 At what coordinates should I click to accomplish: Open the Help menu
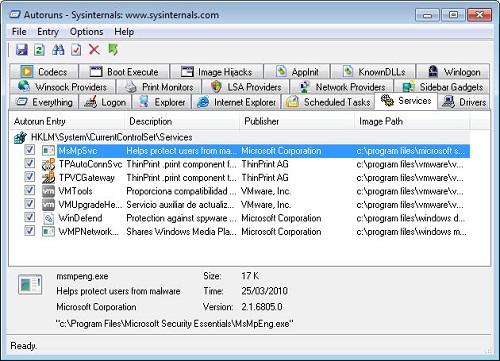point(124,32)
